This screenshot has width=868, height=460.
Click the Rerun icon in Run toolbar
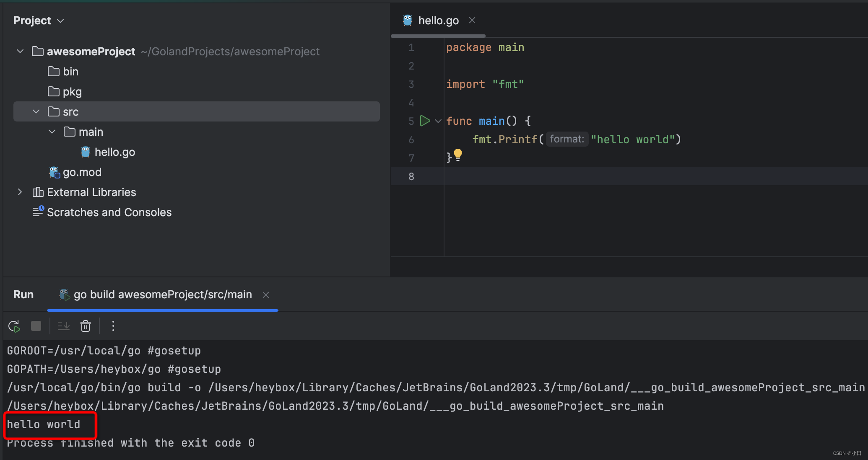pyautogui.click(x=14, y=326)
